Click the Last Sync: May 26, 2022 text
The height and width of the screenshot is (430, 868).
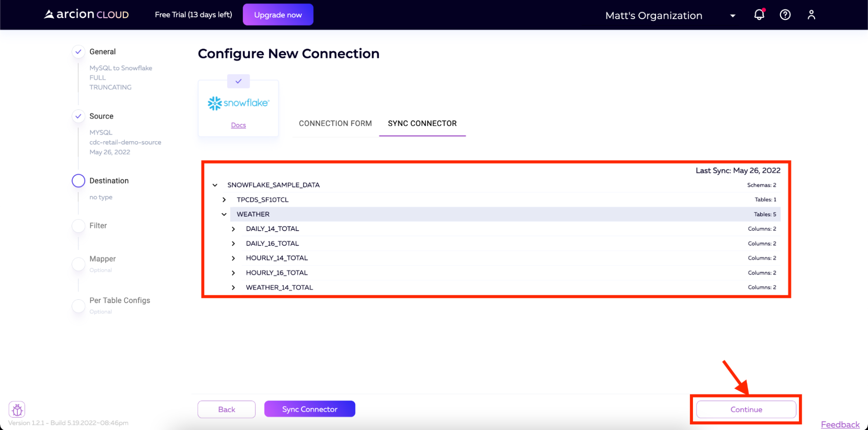(x=738, y=171)
